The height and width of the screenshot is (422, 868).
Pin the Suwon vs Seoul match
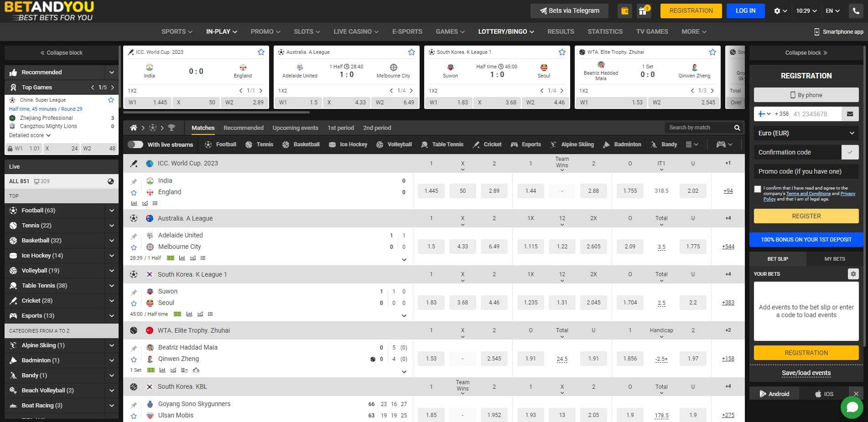tap(134, 292)
